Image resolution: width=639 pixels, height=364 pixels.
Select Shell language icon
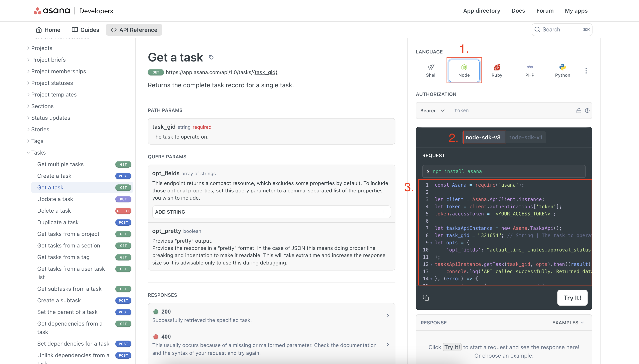[x=431, y=70]
